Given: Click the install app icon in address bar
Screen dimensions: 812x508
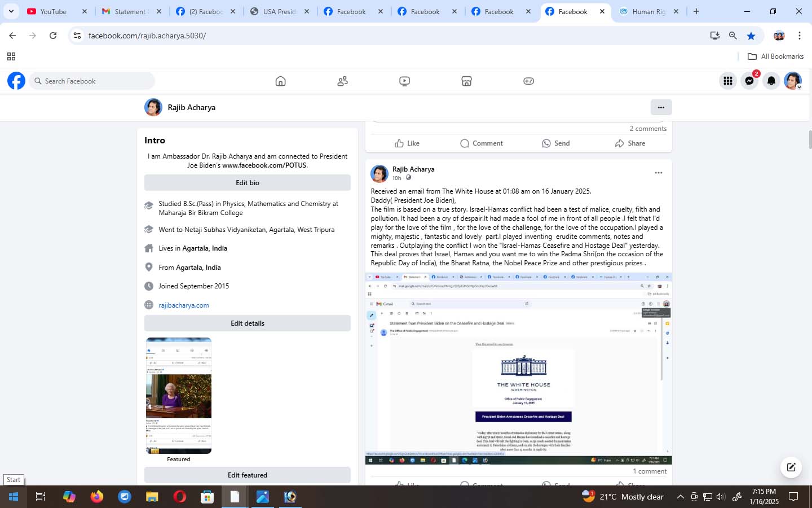Looking at the screenshot, I should click(x=715, y=36).
